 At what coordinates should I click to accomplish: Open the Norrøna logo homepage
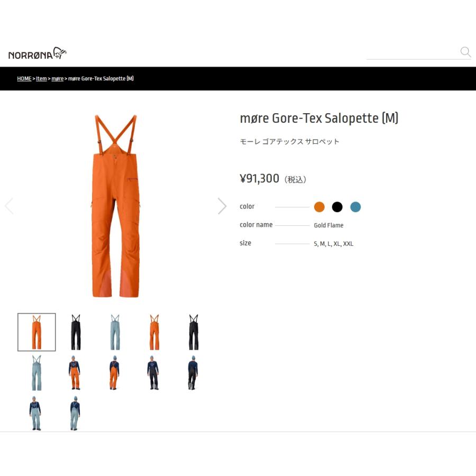tap(38, 53)
